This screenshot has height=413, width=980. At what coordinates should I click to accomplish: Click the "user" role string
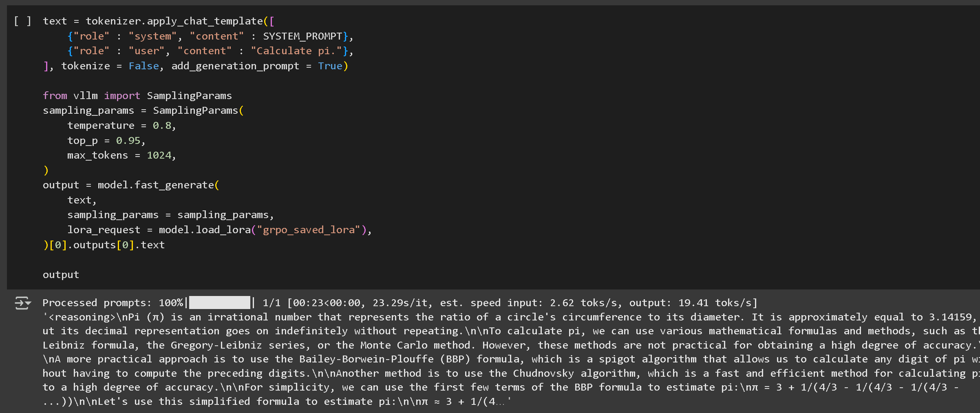[x=146, y=51]
